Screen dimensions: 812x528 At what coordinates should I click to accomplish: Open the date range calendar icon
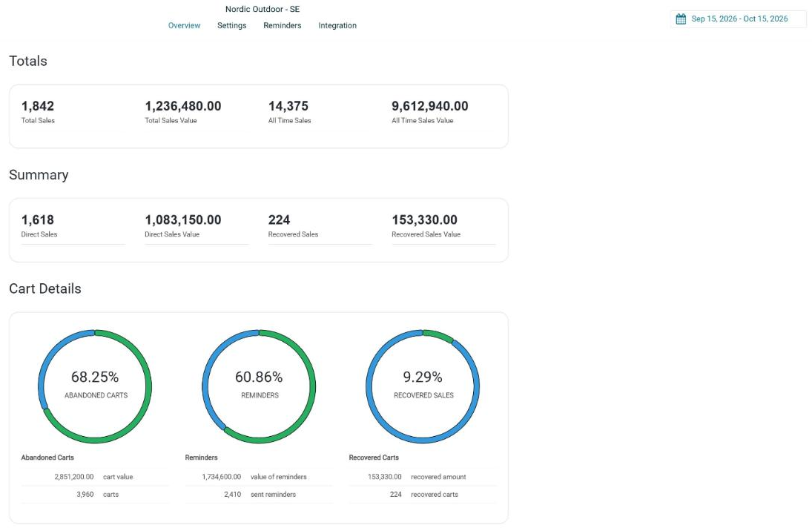click(x=681, y=19)
